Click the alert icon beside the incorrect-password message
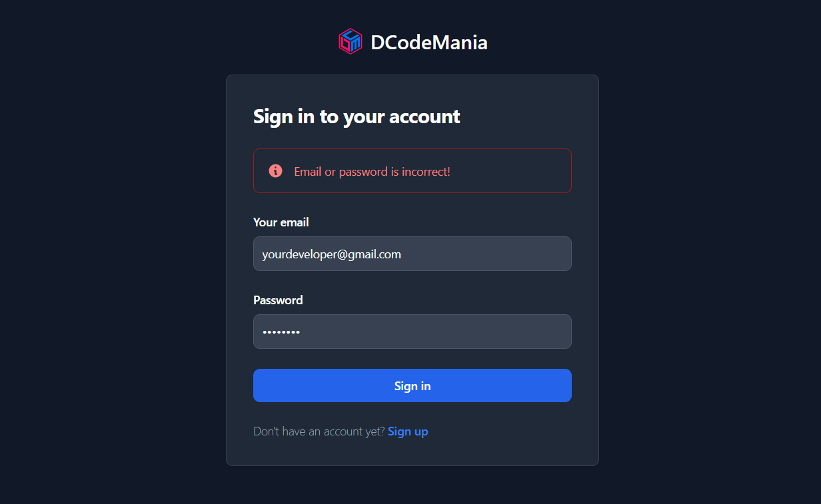 point(277,170)
